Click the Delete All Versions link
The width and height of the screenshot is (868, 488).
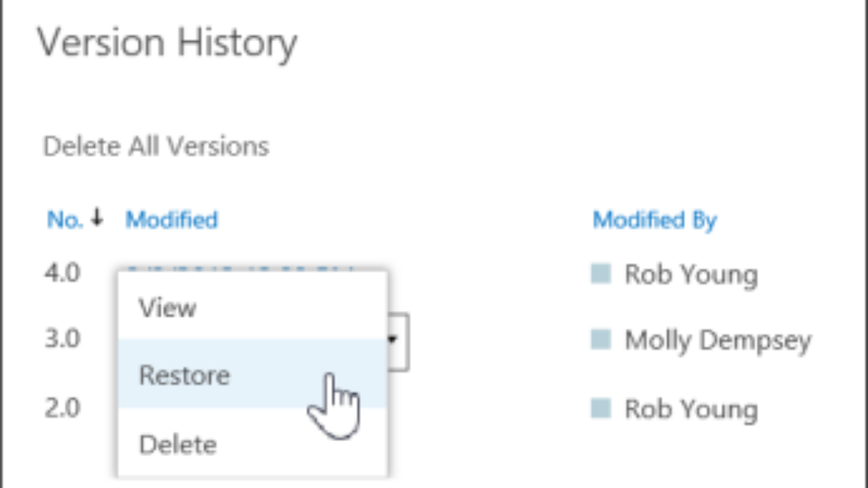click(x=156, y=147)
